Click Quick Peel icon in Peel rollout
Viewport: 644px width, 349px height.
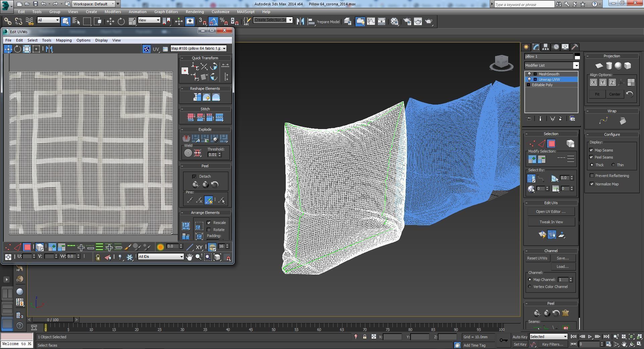pos(196,184)
